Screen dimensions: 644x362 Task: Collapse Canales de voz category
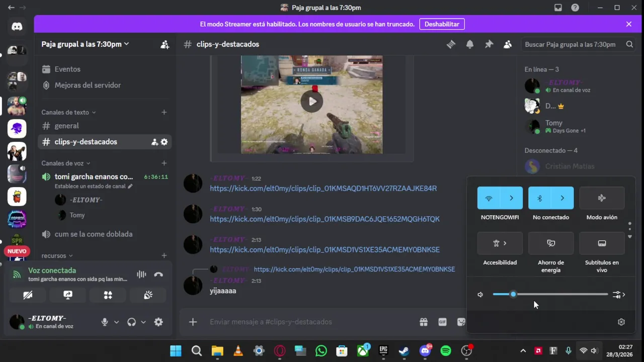66,163
